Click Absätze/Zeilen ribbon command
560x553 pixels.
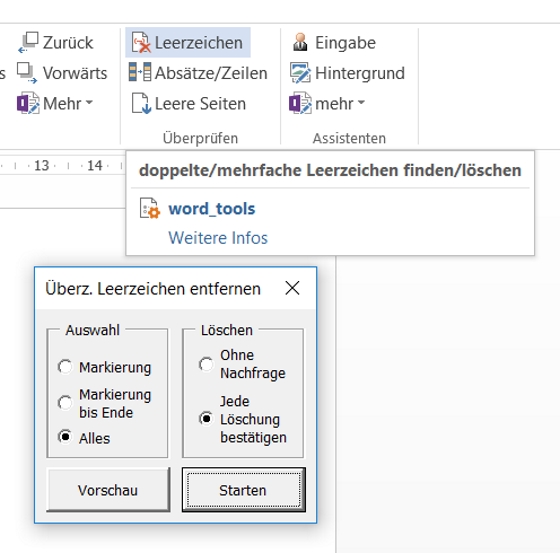198,73
